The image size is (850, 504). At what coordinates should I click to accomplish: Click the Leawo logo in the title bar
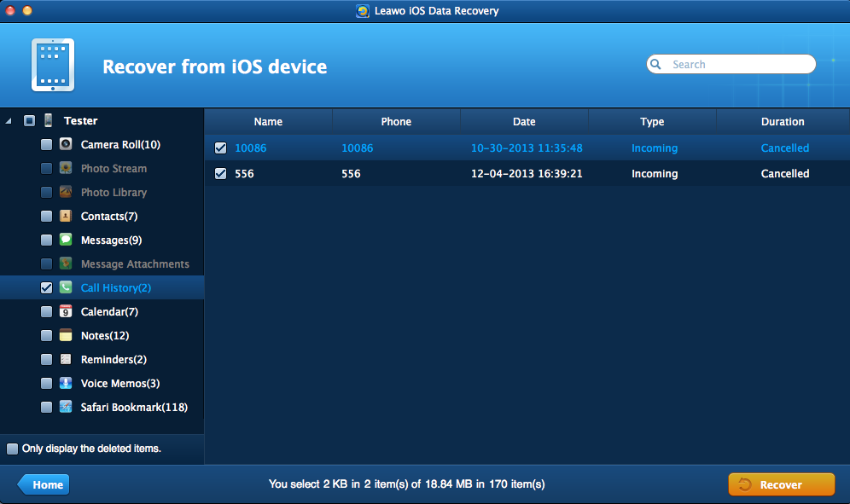362,11
